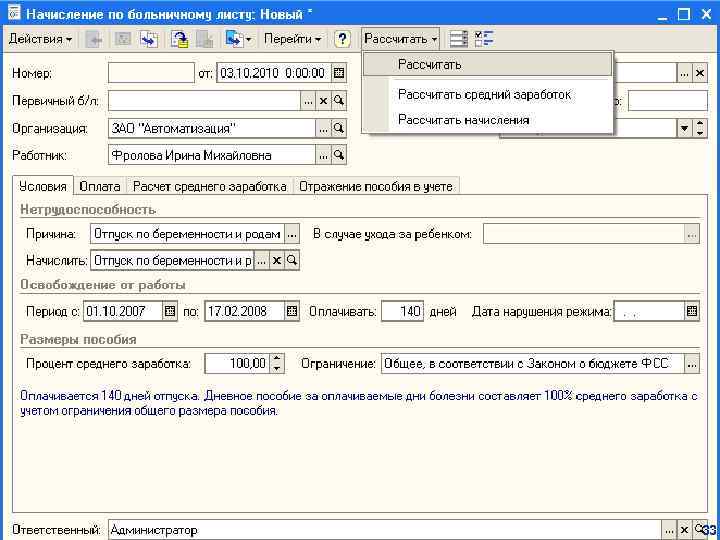The image size is (720, 540).
Task: Click the document date field 03.10.2010
Action: click(274, 73)
